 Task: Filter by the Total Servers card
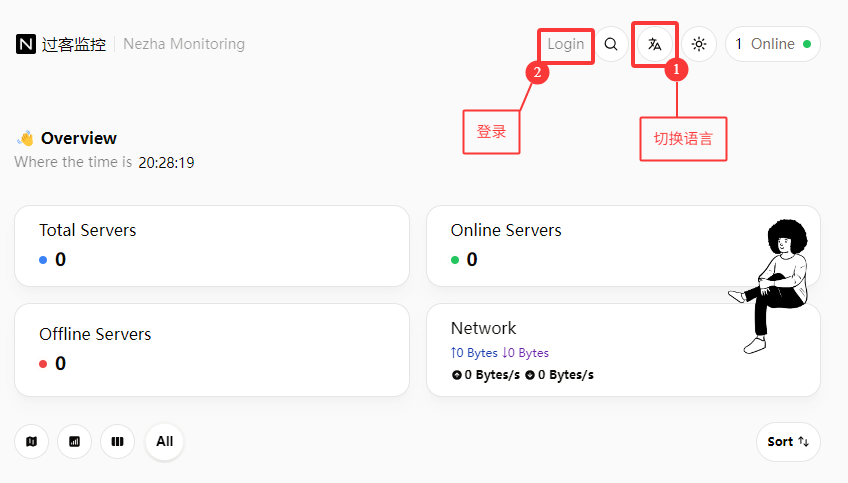211,246
